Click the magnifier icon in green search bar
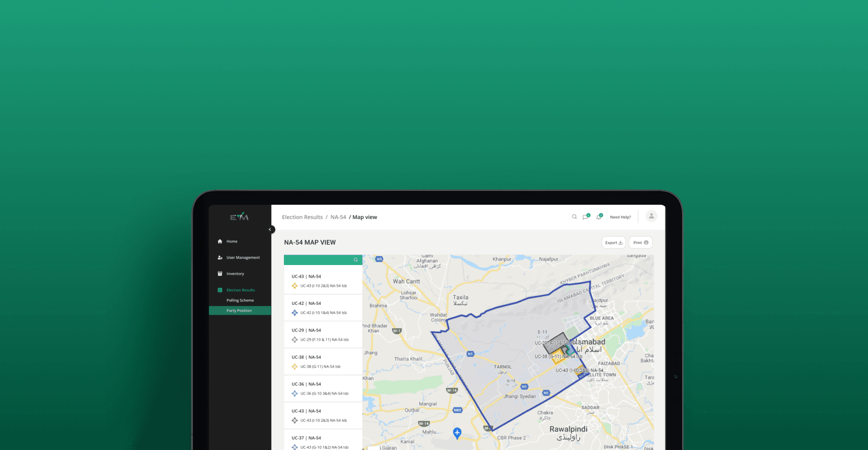The width and height of the screenshot is (868, 450). click(x=356, y=260)
